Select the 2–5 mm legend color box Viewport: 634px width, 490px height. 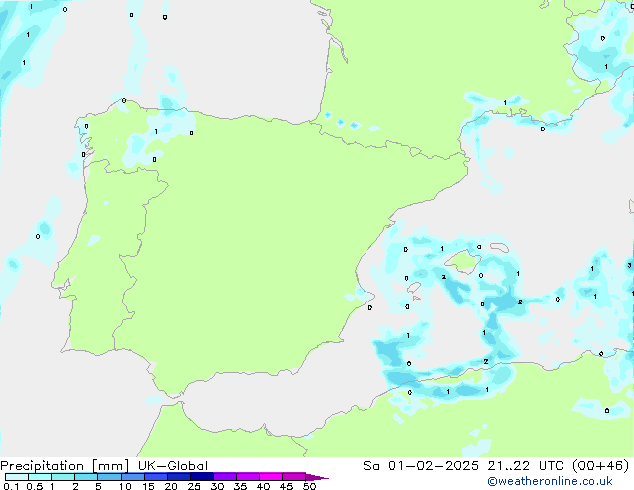pyautogui.click(x=86, y=477)
